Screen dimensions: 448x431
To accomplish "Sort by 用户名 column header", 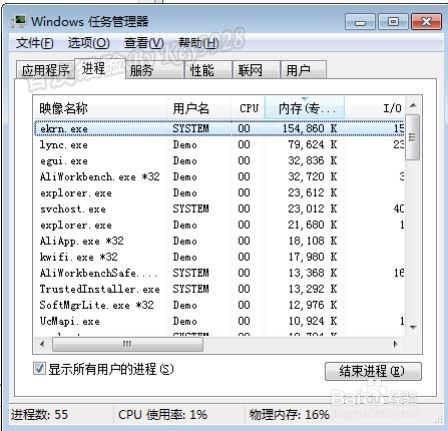I will (199, 108).
